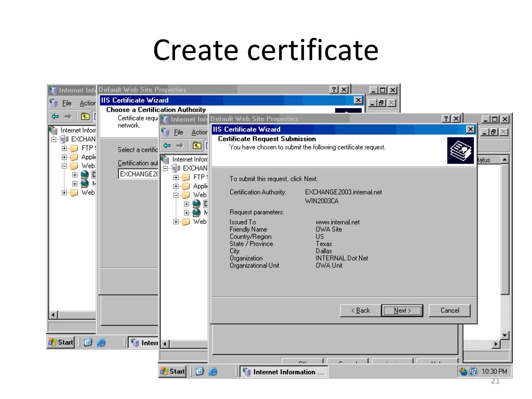Click the scroll-up arrow in the front window's right pane
Viewport: 532px width, 399px height.
point(505,159)
